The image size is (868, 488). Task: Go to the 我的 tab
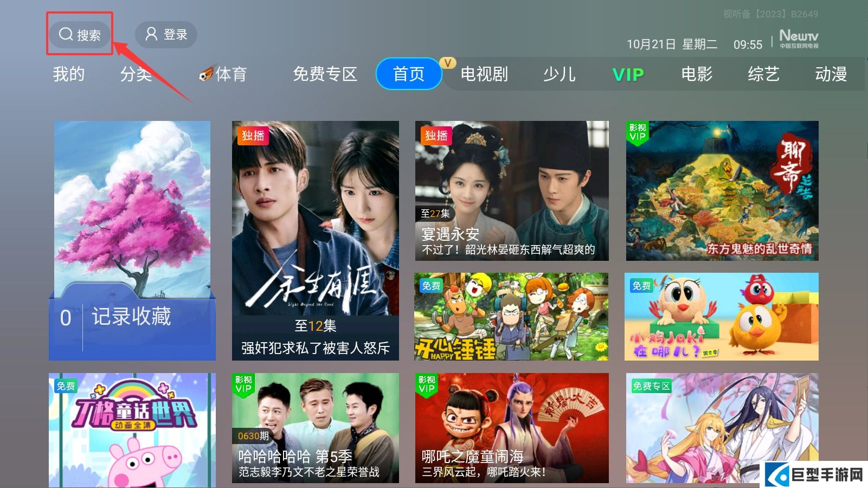[69, 74]
